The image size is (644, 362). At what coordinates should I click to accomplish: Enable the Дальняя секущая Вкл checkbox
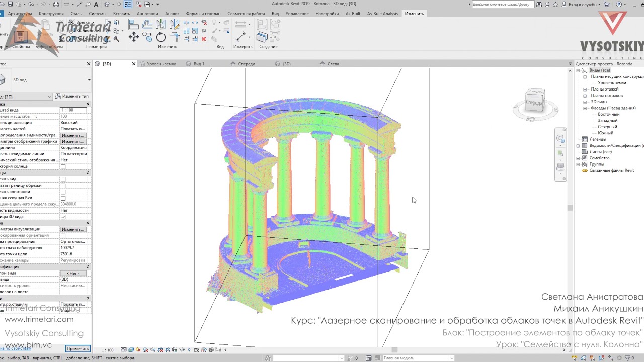(x=63, y=198)
